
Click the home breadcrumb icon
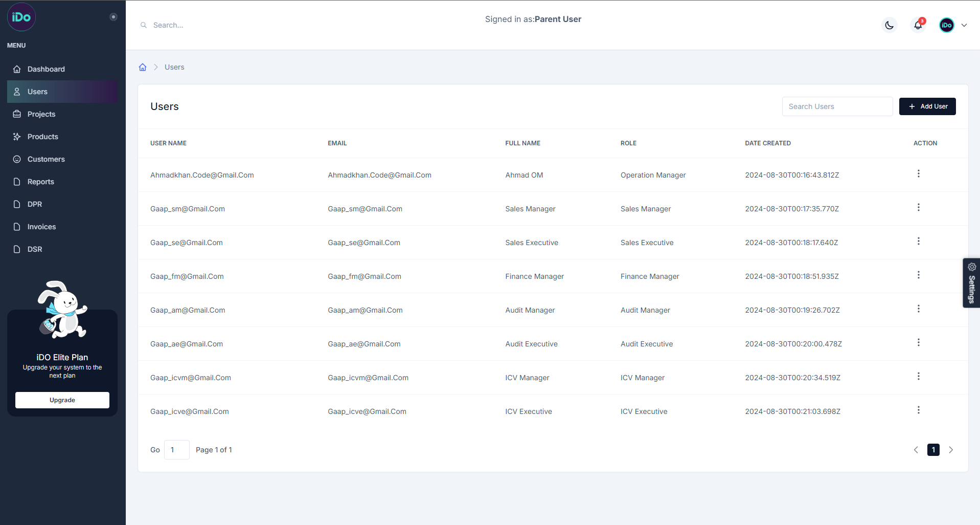(x=143, y=67)
